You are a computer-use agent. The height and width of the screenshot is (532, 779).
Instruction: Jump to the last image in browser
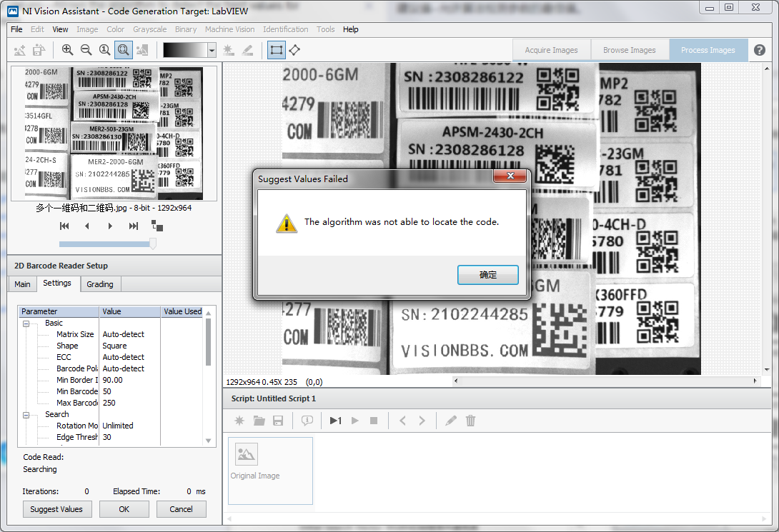(x=133, y=226)
